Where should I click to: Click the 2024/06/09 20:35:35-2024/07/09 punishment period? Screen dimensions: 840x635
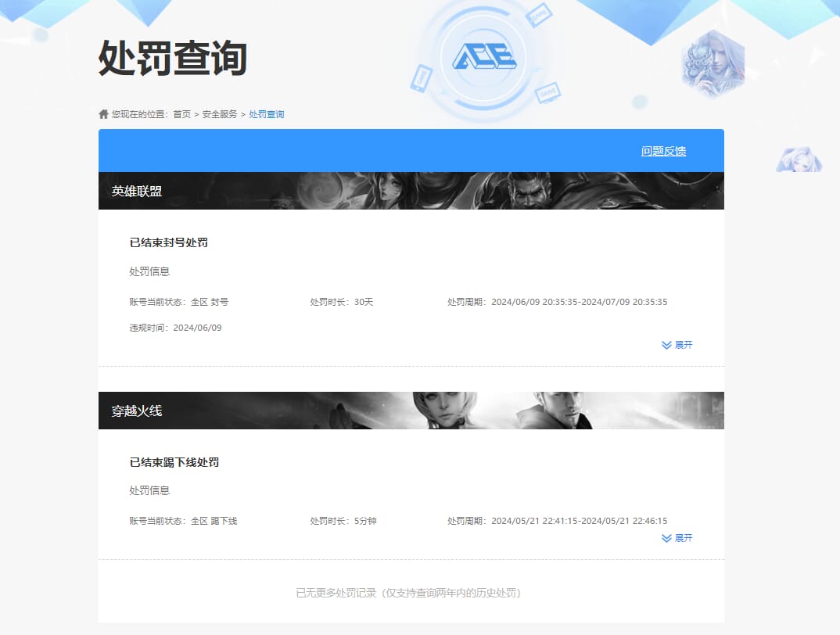click(x=558, y=302)
